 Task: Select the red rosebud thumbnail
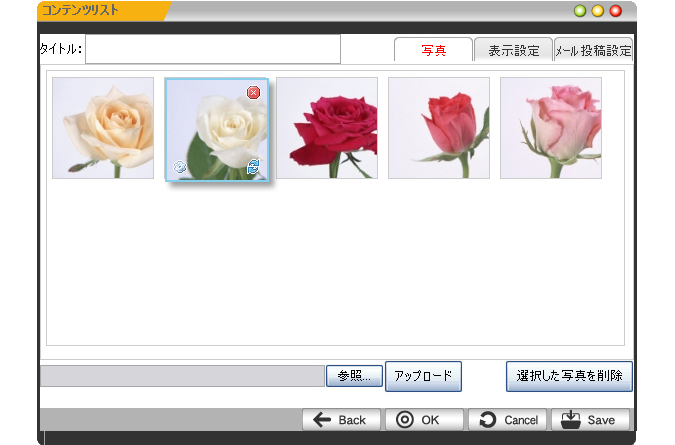[x=439, y=128]
